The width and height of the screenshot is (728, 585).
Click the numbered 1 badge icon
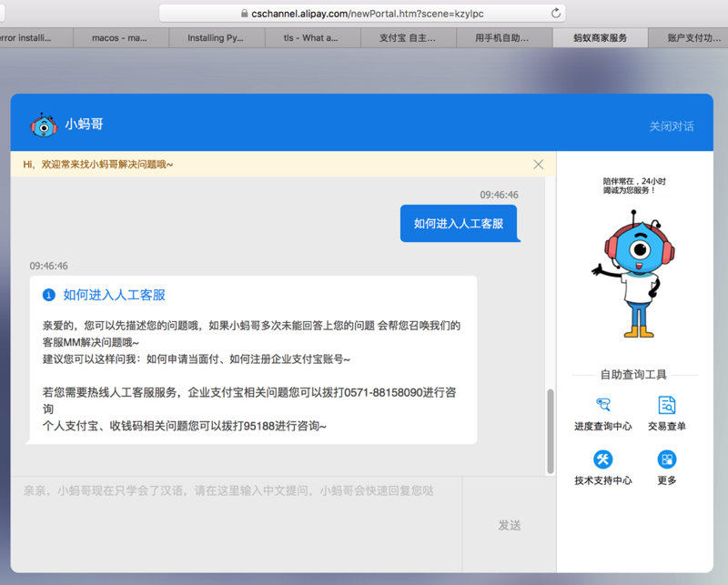[49, 295]
